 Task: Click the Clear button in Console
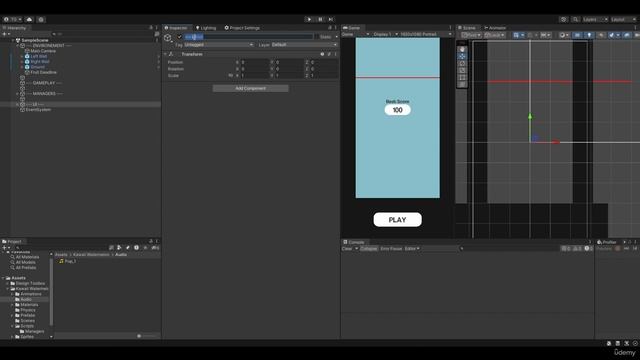tap(347, 249)
